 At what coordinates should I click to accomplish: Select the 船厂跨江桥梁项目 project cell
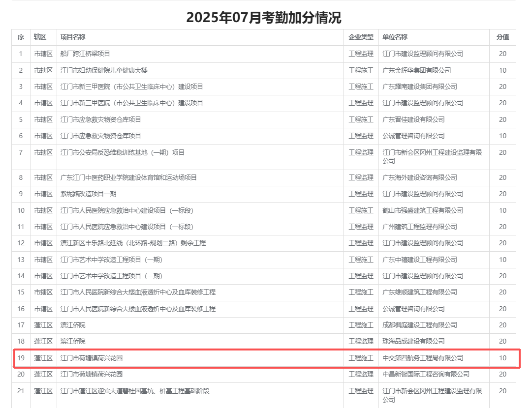(x=85, y=54)
